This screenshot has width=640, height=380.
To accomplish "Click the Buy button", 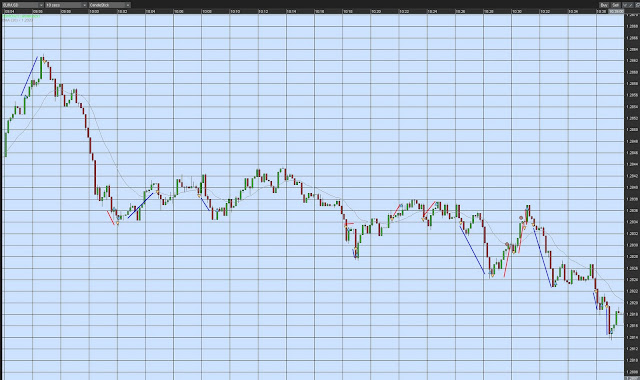I will click(604, 5).
